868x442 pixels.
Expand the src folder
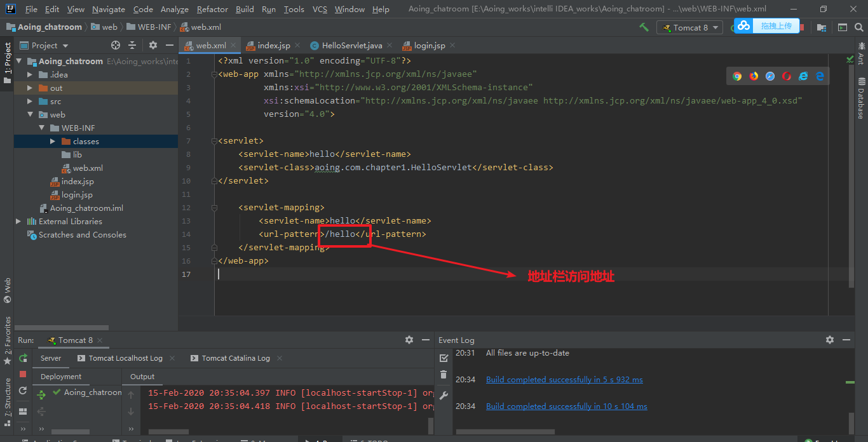pyautogui.click(x=30, y=102)
